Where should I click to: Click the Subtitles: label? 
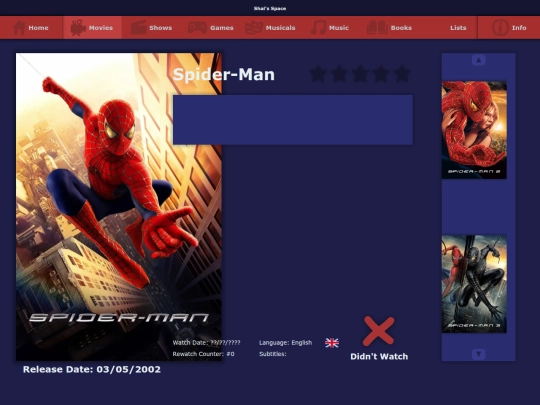coord(273,354)
